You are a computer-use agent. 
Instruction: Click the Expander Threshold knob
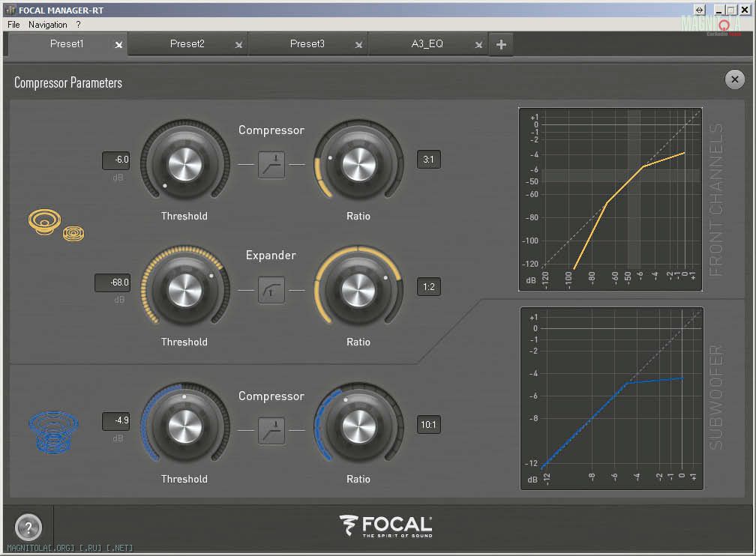[x=184, y=290]
